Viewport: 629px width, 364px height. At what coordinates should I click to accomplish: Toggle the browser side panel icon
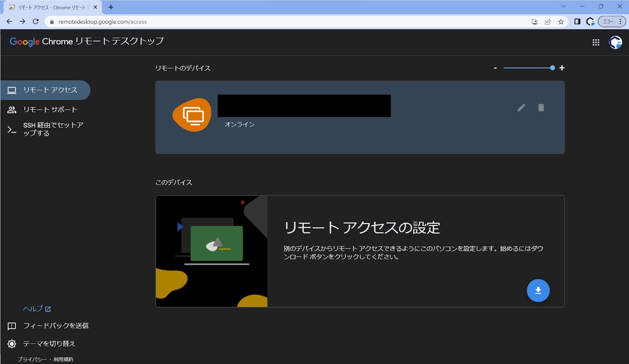tap(577, 22)
